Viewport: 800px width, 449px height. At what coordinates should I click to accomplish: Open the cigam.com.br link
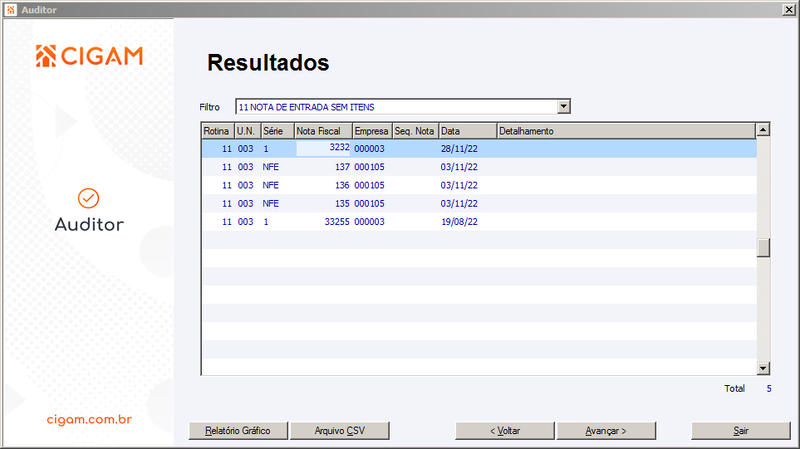pyautogui.click(x=89, y=419)
